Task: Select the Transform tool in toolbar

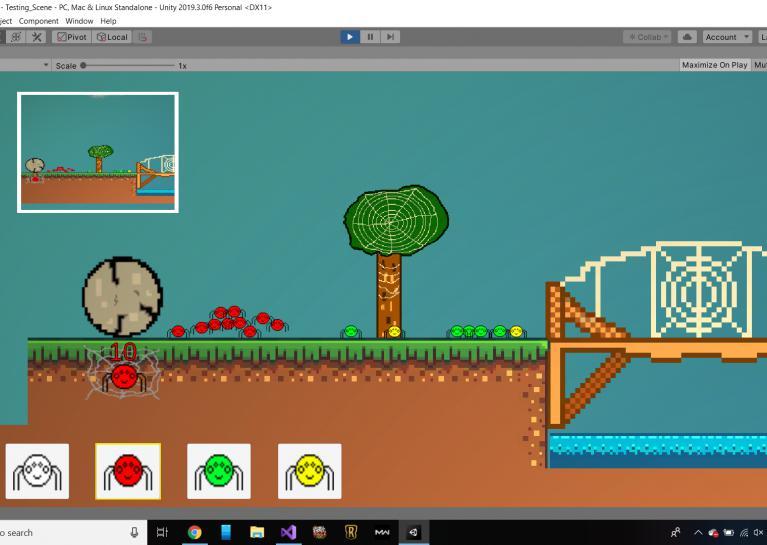Action: pyautogui.click(x=16, y=37)
